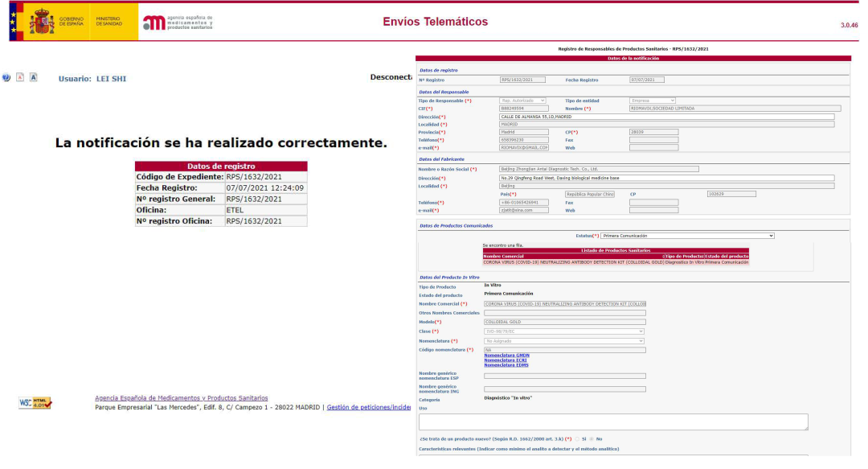868x469 pixels.
Task: Click the País field República Popular China
Action: tap(590, 195)
